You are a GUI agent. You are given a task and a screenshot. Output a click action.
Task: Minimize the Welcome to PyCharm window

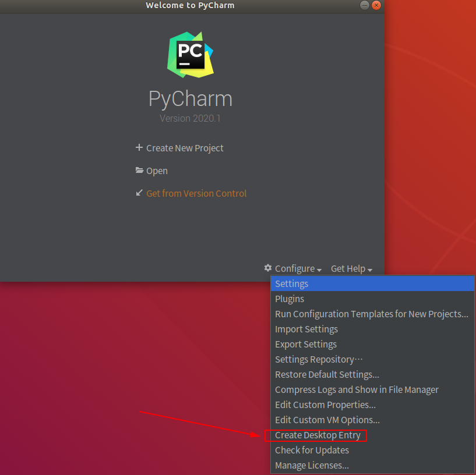(365, 5)
